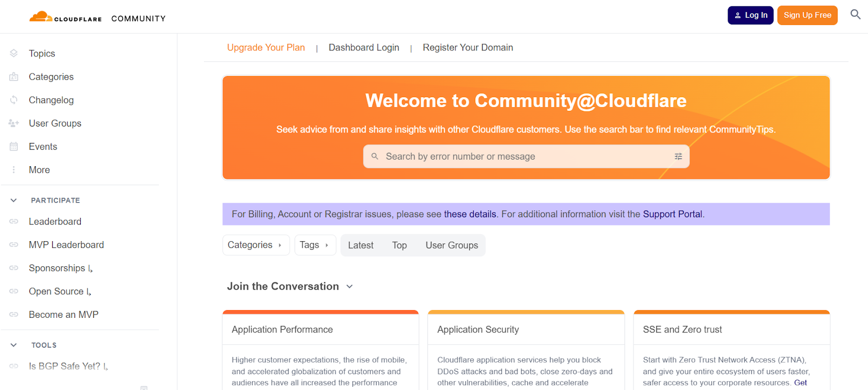Follow the Upgrade Your Plan link

266,48
